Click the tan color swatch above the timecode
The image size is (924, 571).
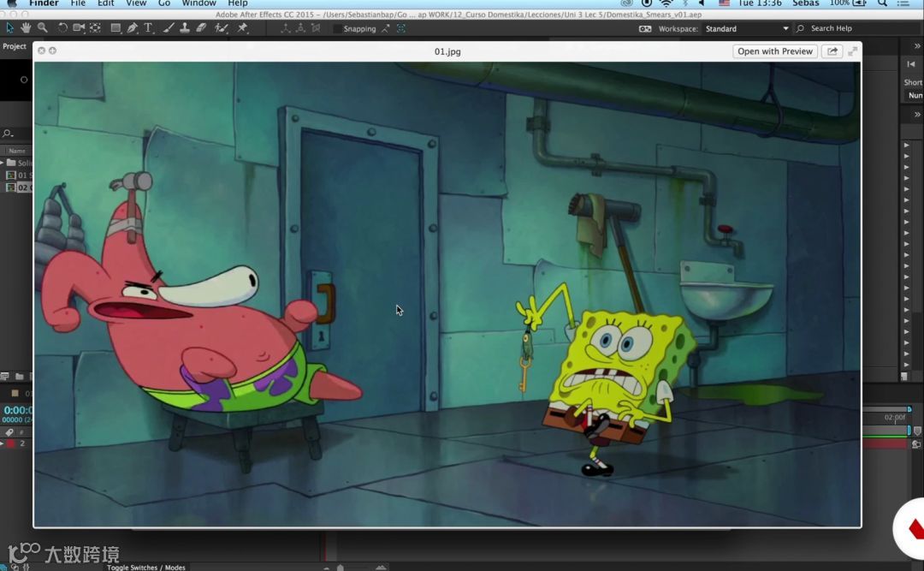[15, 394]
